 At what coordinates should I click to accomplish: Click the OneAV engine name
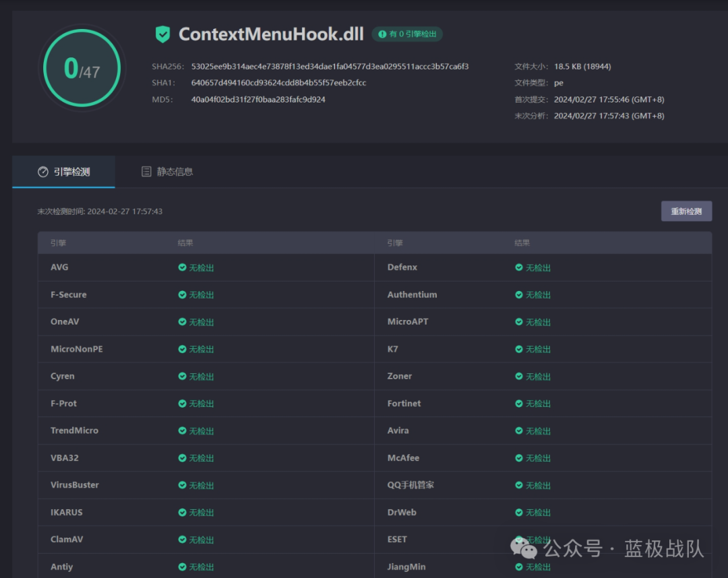[x=65, y=321]
